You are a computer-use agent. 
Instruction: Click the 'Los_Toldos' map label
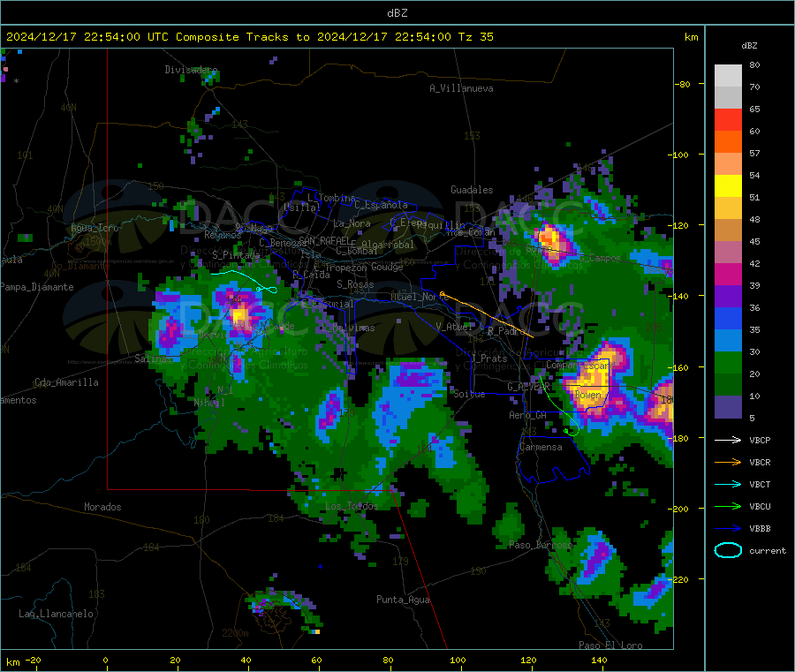[352, 506]
